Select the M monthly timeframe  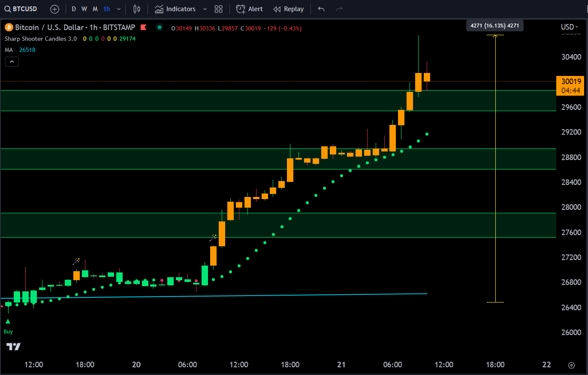point(95,9)
